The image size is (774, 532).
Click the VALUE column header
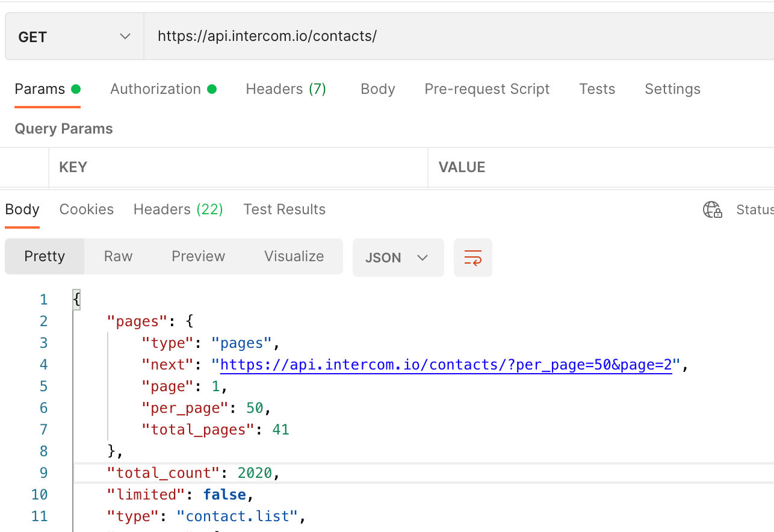click(462, 167)
